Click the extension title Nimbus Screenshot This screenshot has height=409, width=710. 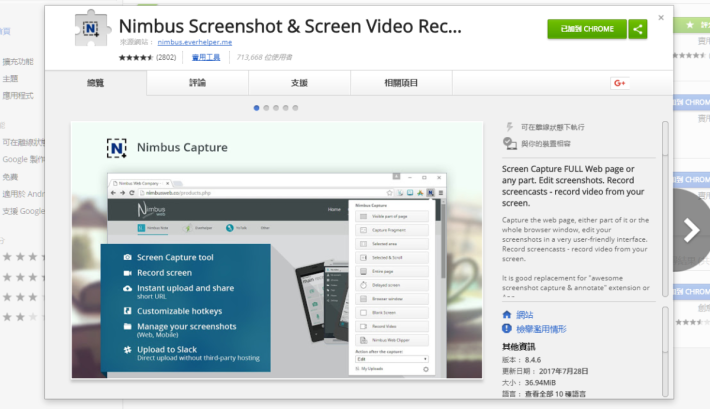coord(290,26)
